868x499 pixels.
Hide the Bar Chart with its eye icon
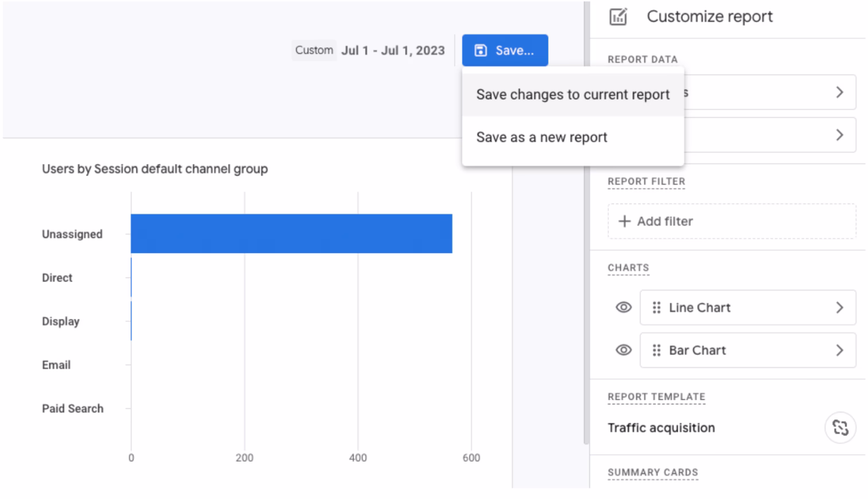pos(623,350)
